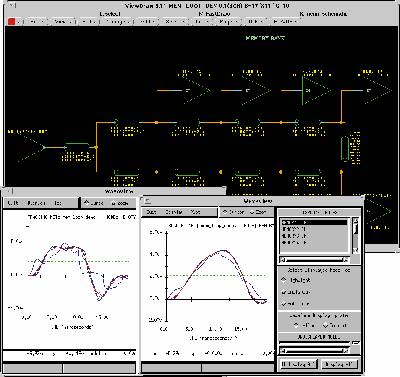Click left status field at left waveview bottom
Screen dimensions: 400x377
(x=33, y=368)
